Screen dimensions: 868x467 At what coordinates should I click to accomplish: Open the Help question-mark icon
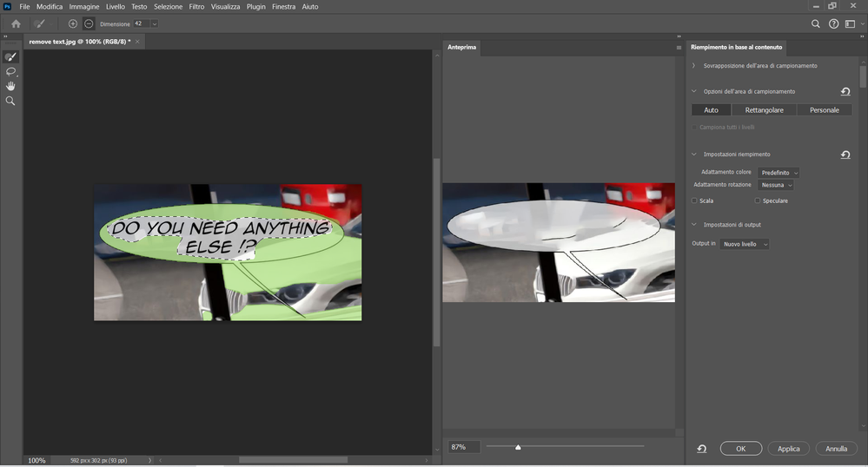pos(833,23)
